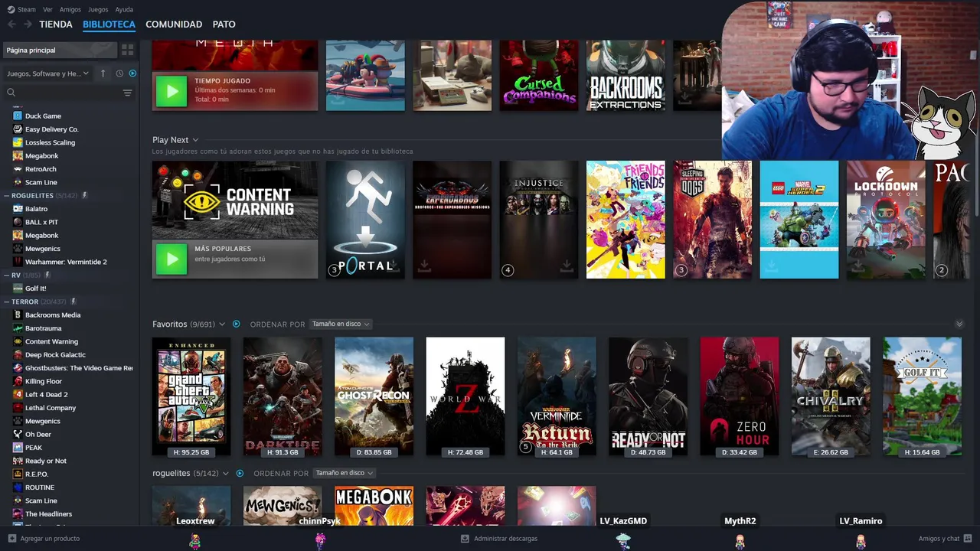
Task: Click into the library search field
Action: click(64, 93)
